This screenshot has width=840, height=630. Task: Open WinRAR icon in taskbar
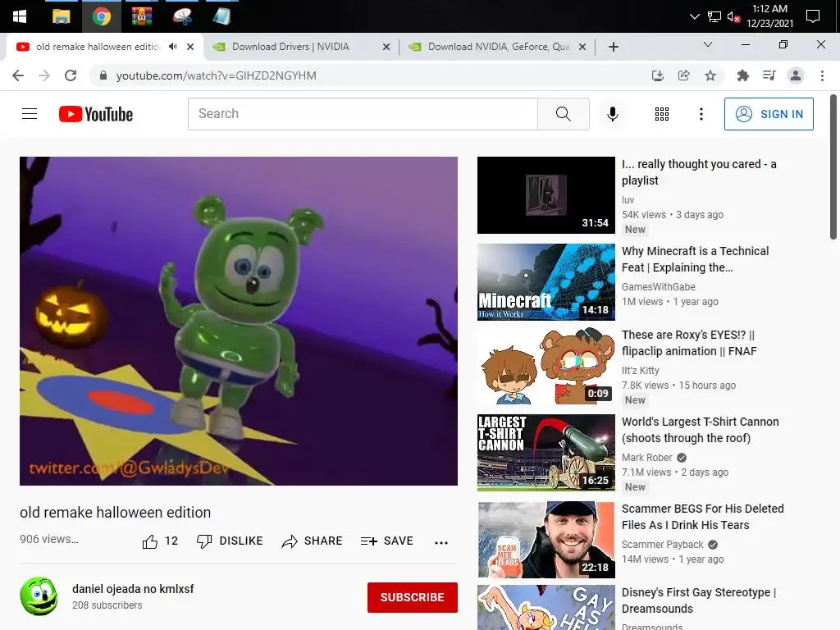coord(141,16)
